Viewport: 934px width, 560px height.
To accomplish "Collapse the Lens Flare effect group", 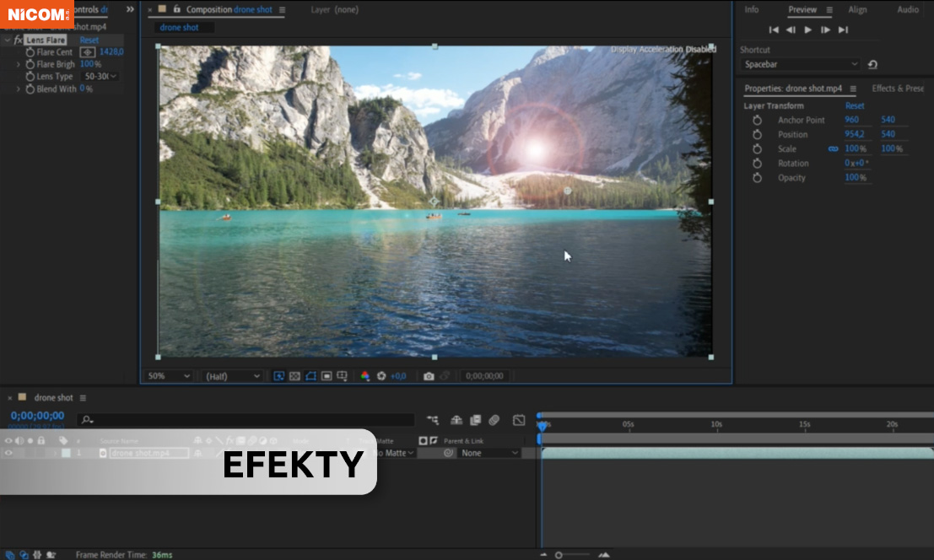I will (7, 40).
